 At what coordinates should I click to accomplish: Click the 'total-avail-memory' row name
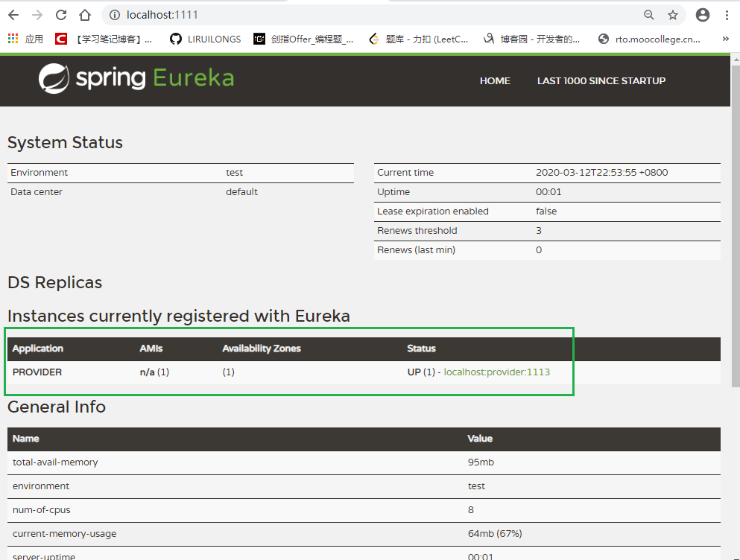(x=55, y=462)
